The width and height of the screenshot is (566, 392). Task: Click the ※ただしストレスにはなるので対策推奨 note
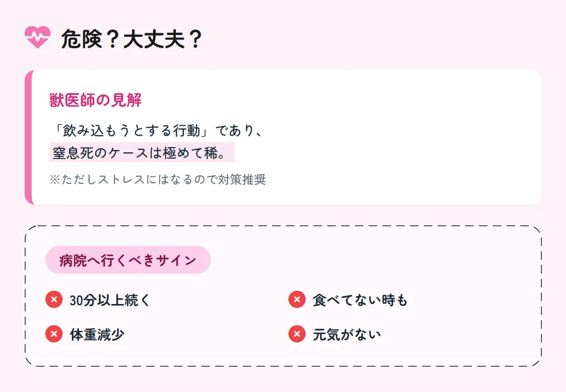pos(157,179)
